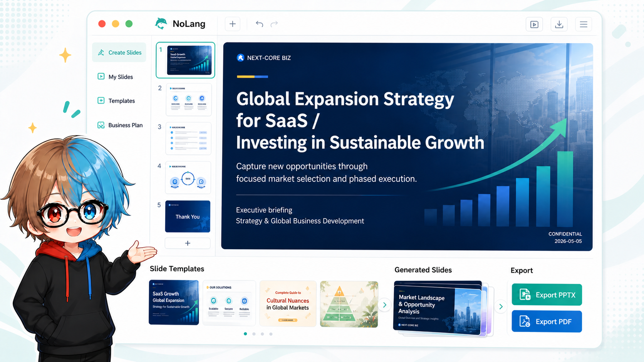Click the main slide title 'Global Expansion Strategy'
Image resolution: width=644 pixels, height=362 pixels.
point(345,99)
